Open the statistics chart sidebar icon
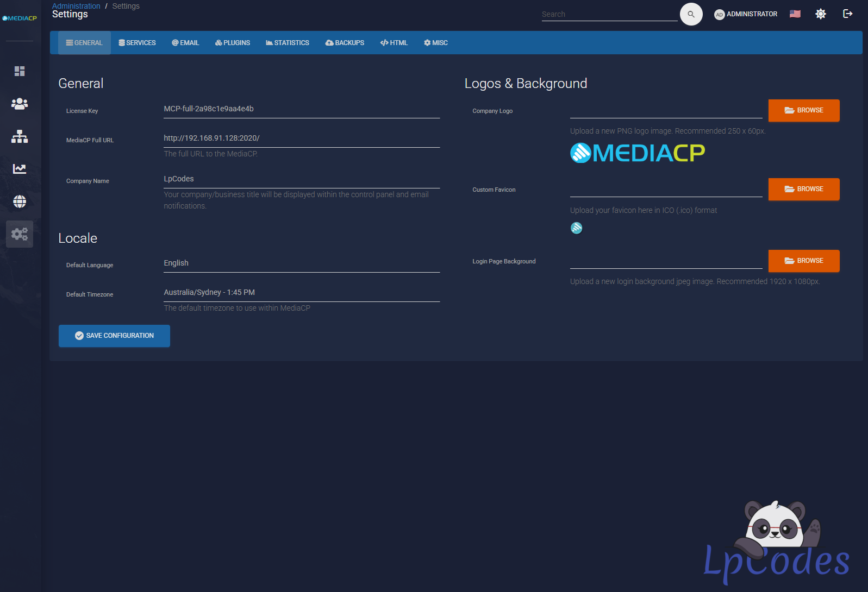The width and height of the screenshot is (868, 592). 20,169
